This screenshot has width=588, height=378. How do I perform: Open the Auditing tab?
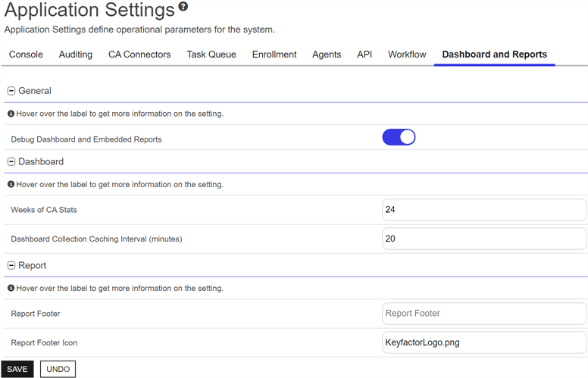pyautogui.click(x=76, y=55)
